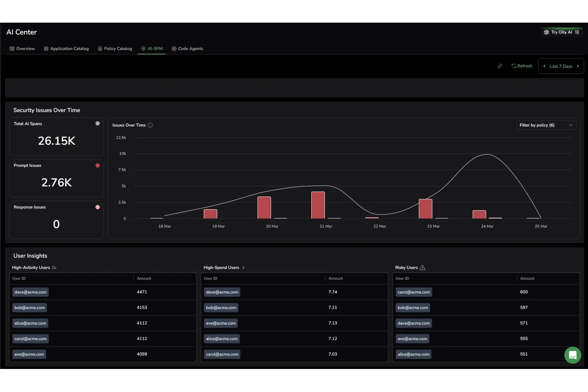Click the High-Spend Users dollar icon
588x392 pixels.
(x=243, y=268)
